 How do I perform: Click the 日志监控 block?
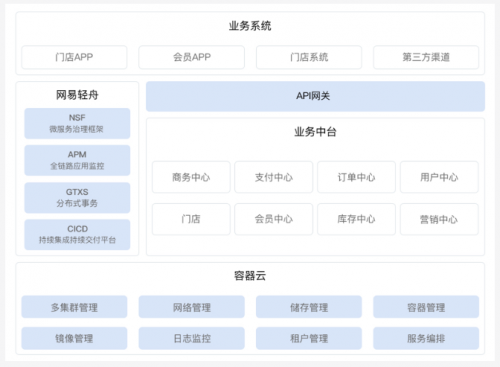click(x=192, y=338)
